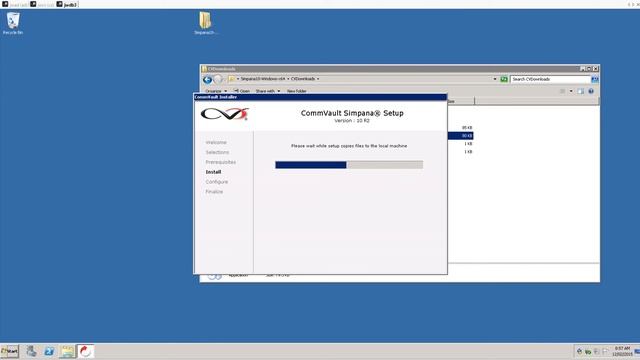Click the CVDownloads breadcrumb segment
The image size is (640, 360).
[x=303, y=79]
